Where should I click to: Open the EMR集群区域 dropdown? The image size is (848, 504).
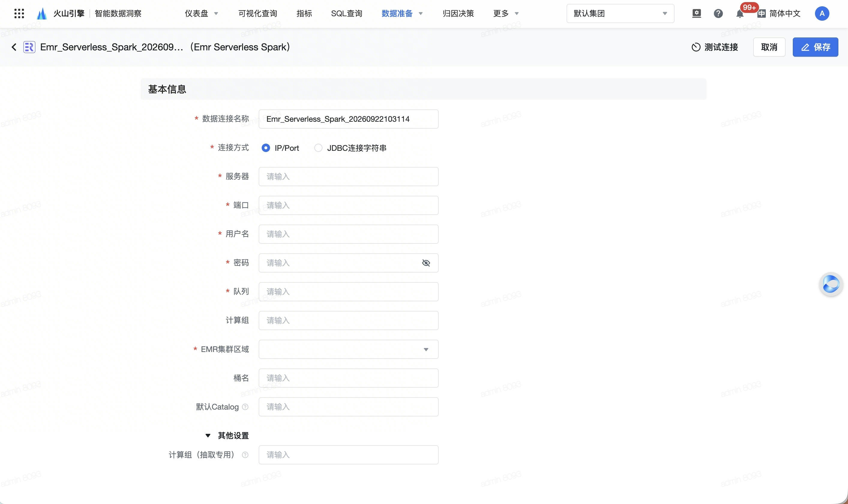(348, 349)
